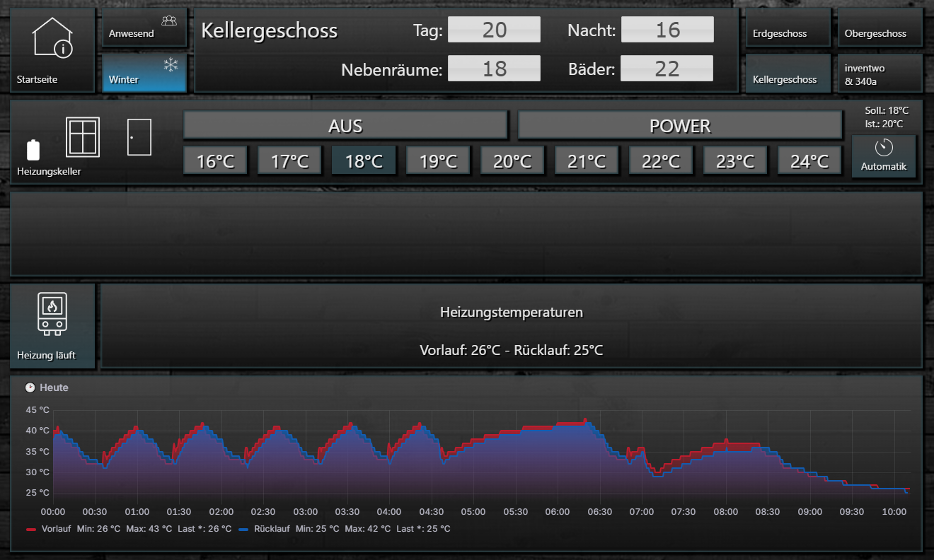Screen dimensions: 934x560
Task: Click the 45 °C y-axis label
Action: tap(38, 410)
